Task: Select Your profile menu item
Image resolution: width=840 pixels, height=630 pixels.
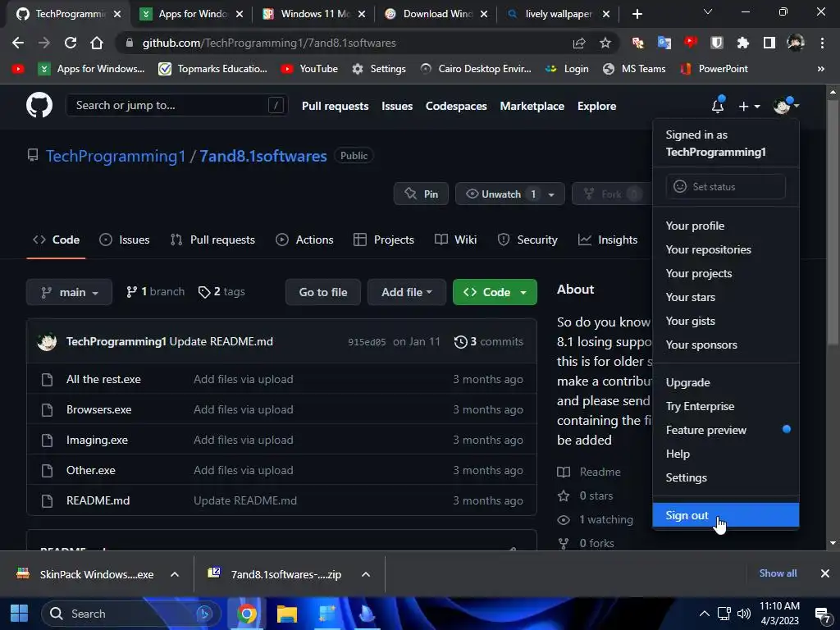Action: coord(726,226)
